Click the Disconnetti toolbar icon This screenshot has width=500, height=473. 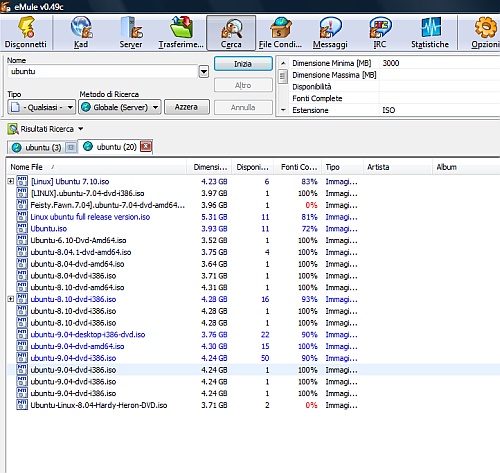26,33
